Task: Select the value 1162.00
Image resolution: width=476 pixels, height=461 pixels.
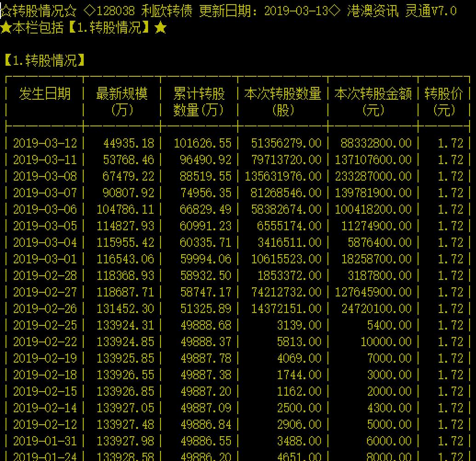Action: pos(299,391)
